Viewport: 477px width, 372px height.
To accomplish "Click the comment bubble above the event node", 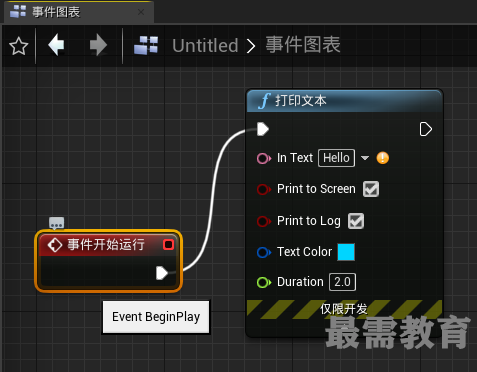I will coord(56,223).
